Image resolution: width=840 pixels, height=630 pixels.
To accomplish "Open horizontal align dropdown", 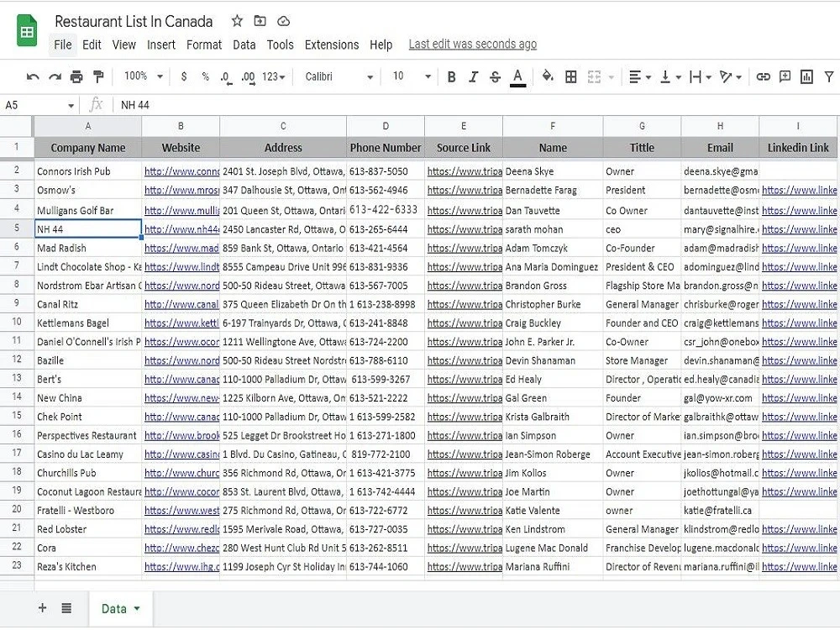I will 639,77.
